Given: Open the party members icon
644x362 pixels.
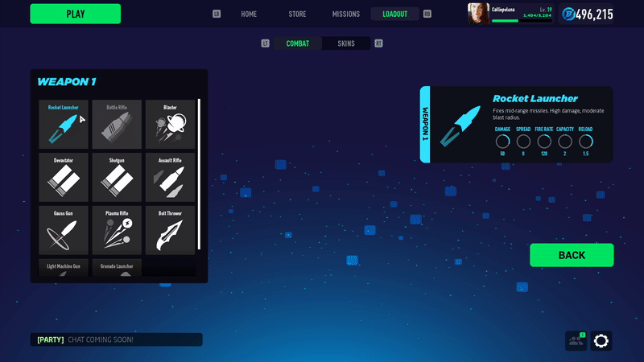Looking at the screenshot, I should (x=576, y=340).
